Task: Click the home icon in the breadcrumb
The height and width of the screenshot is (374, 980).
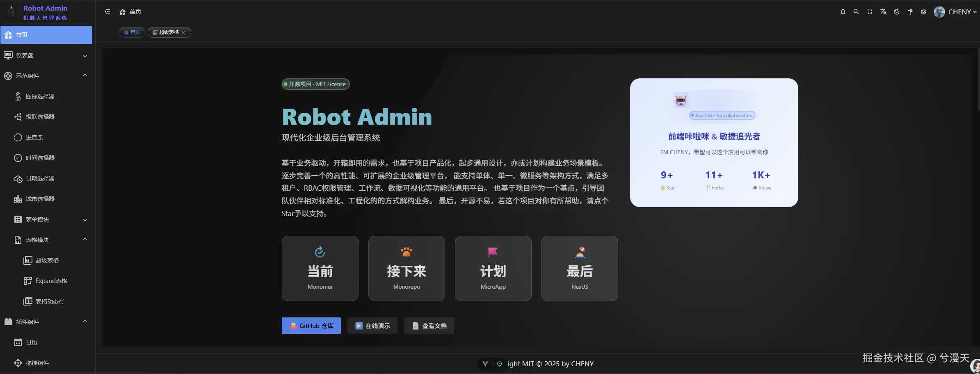Action: (x=122, y=12)
